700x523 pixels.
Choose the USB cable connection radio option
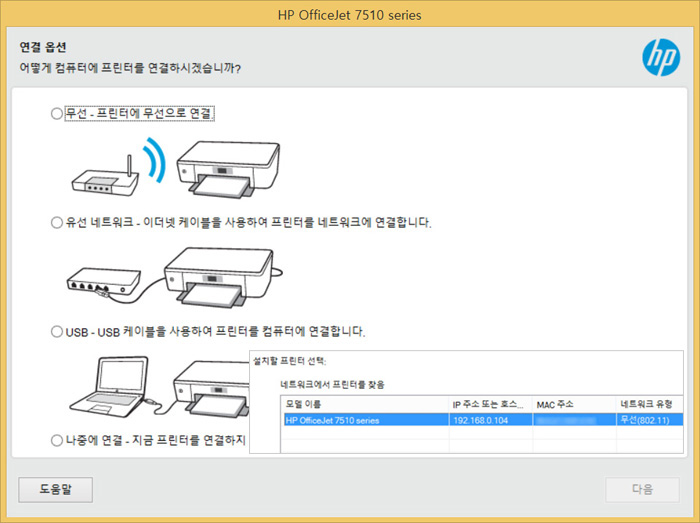coord(57,332)
